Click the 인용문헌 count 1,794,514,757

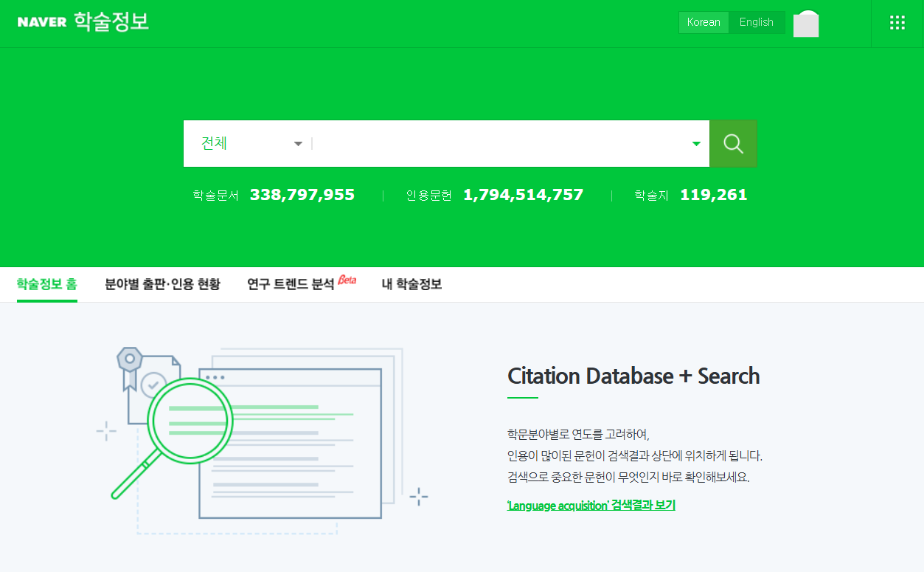[x=523, y=195]
